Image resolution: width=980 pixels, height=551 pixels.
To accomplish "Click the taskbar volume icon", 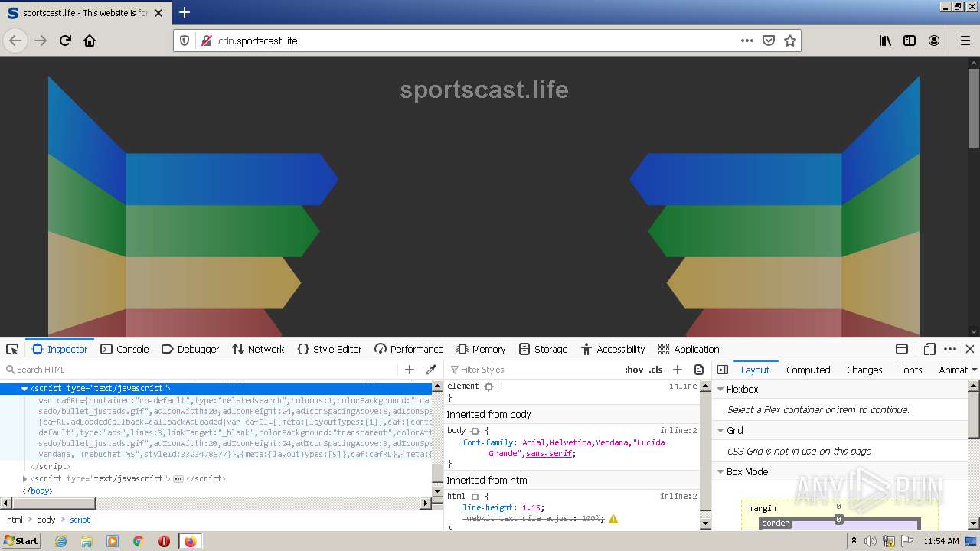I will pos(870,541).
